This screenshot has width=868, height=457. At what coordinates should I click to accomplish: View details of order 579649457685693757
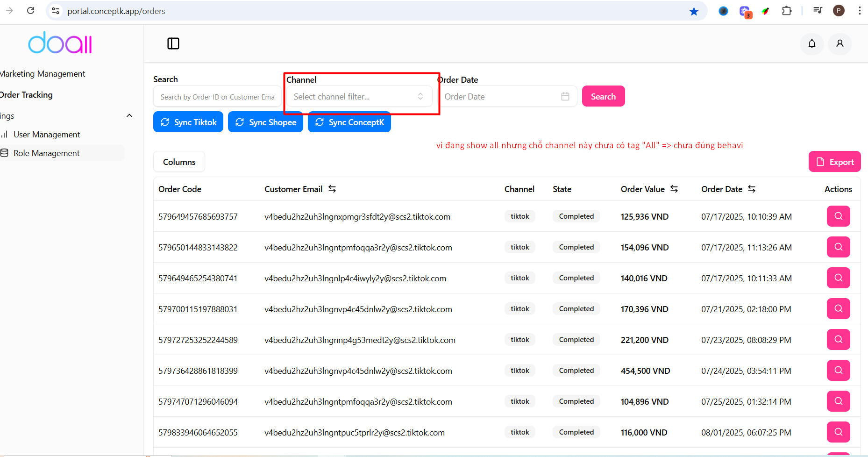pos(838,216)
